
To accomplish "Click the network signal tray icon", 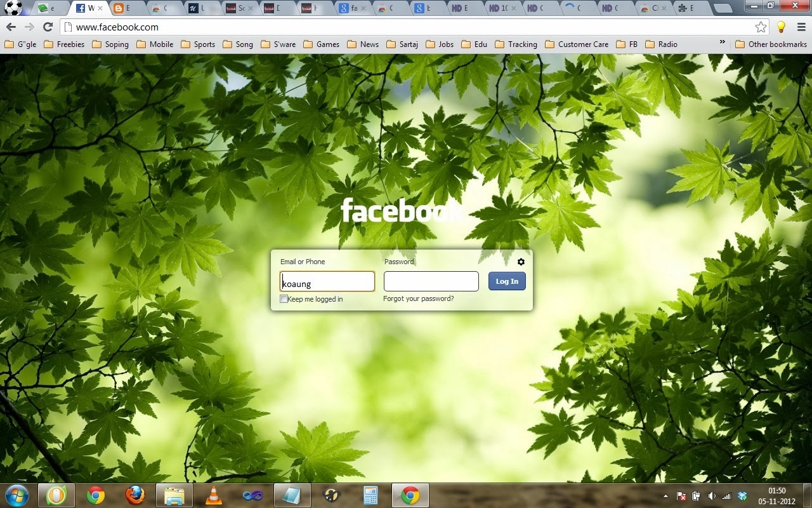I will pyautogui.click(x=727, y=496).
